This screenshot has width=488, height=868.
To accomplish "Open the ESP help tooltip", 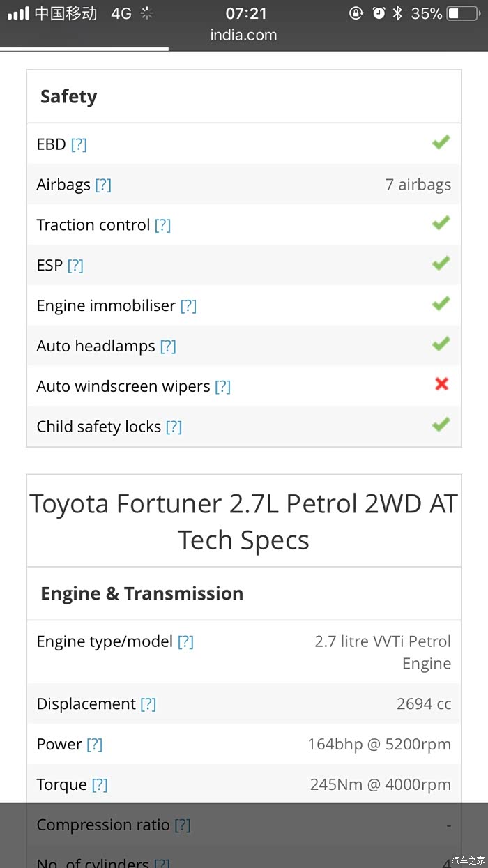I will (75, 266).
